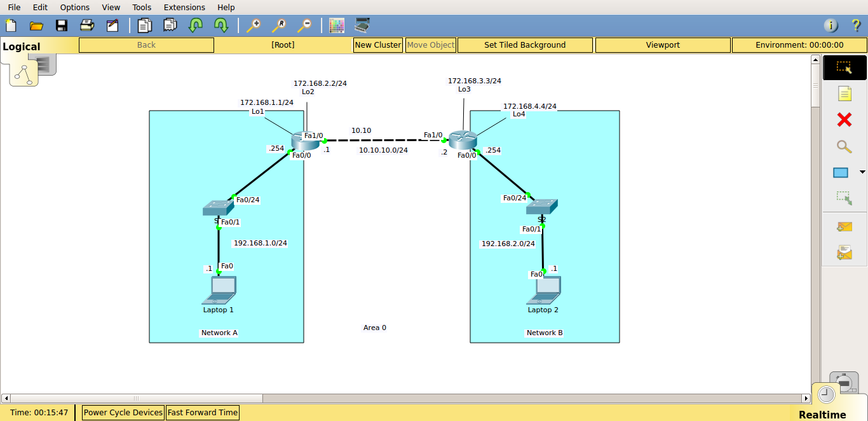Screen dimensions: 868x421
Task: Save the current network topology
Action: pyautogui.click(x=62, y=25)
